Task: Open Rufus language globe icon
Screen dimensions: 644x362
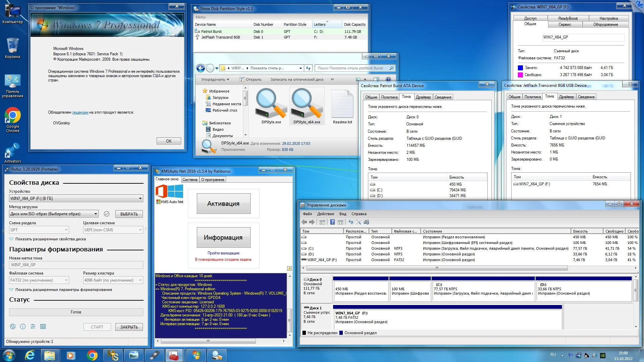Action: pyautogui.click(x=13, y=326)
